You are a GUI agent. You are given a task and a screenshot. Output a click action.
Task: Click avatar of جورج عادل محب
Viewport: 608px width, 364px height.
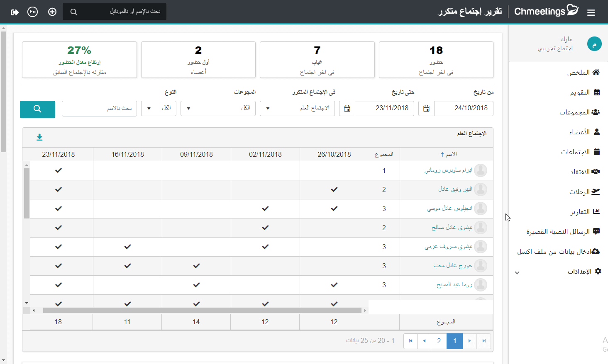coord(481,266)
